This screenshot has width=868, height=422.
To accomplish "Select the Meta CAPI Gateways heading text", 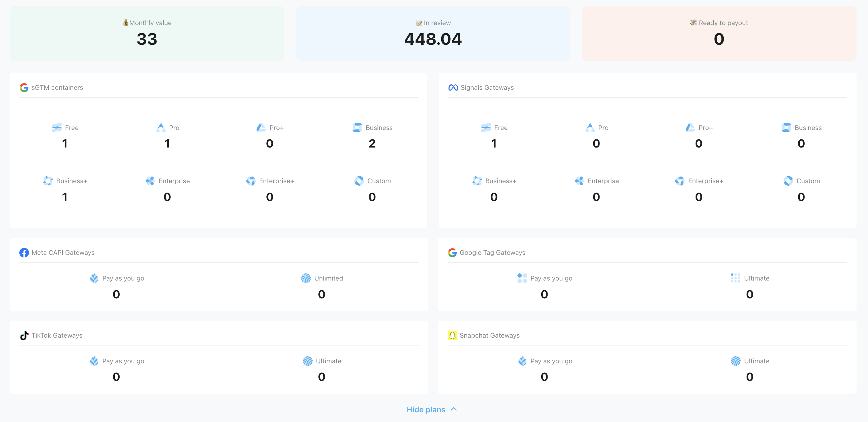I will click(63, 253).
